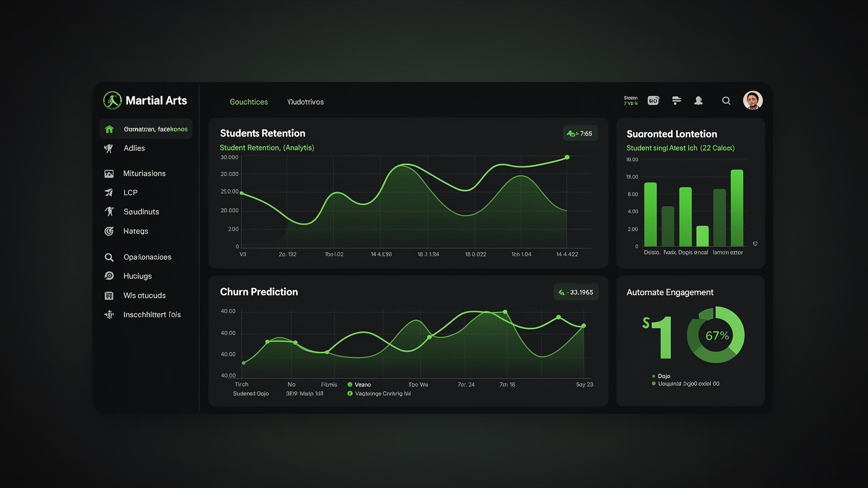The height and width of the screenshot is (488, 868).
Task: Click the Automate Engagement title
Action: tap(670, 293)
